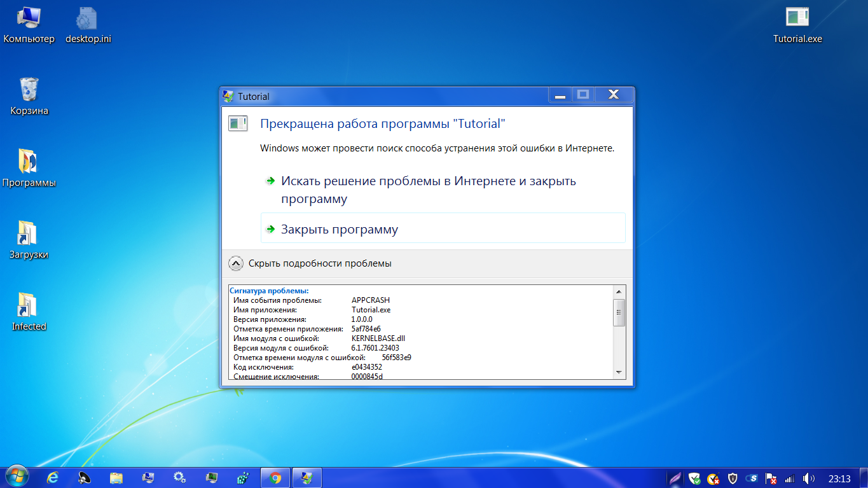Launch Internet Explorer from the taskbar
This screenshot has height=488, width=868.
53,478
